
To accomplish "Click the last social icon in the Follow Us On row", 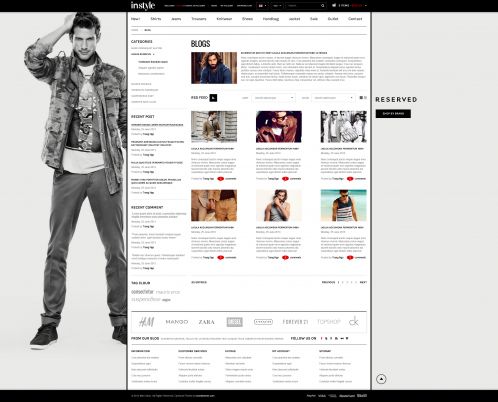I will (x=347, y=338).
